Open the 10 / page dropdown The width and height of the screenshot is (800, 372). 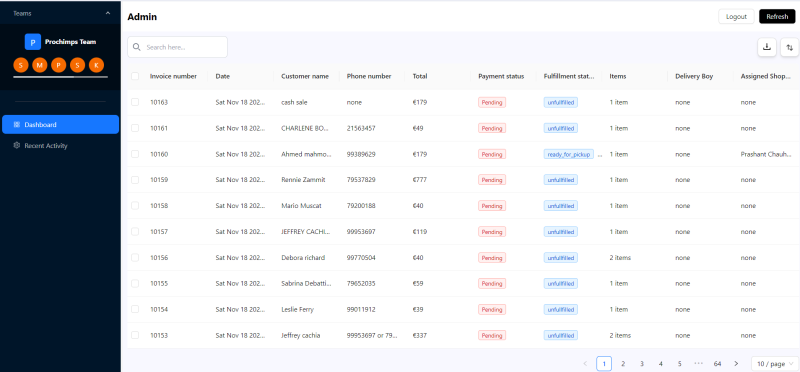coord(775,364)
